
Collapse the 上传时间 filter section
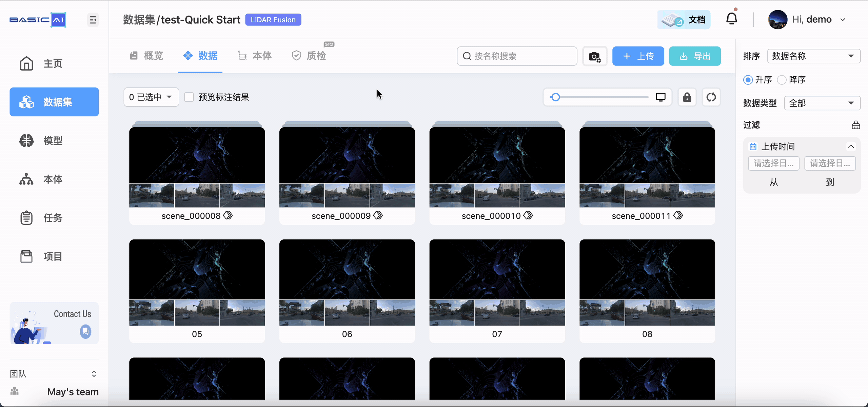coord(851,147)
